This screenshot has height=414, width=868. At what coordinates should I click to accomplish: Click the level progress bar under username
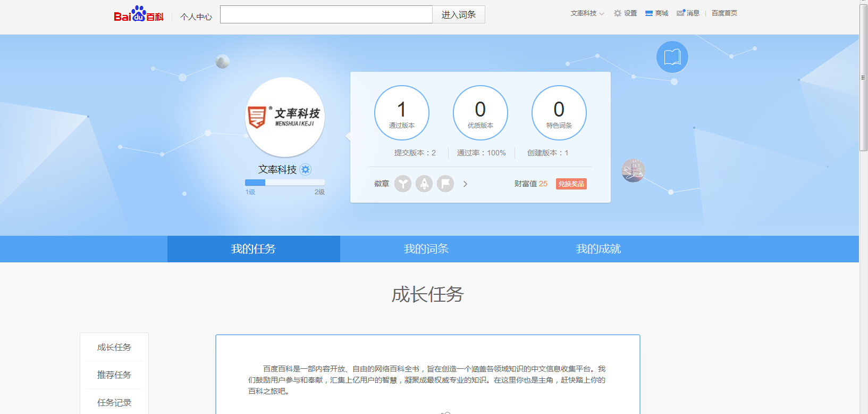click(x=285, y=183)
